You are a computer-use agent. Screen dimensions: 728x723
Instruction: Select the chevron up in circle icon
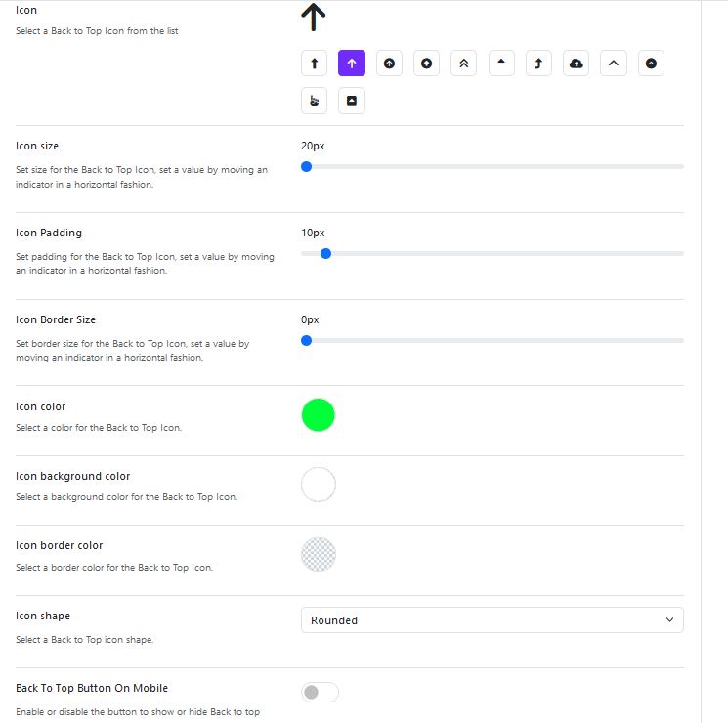[651, 64]
